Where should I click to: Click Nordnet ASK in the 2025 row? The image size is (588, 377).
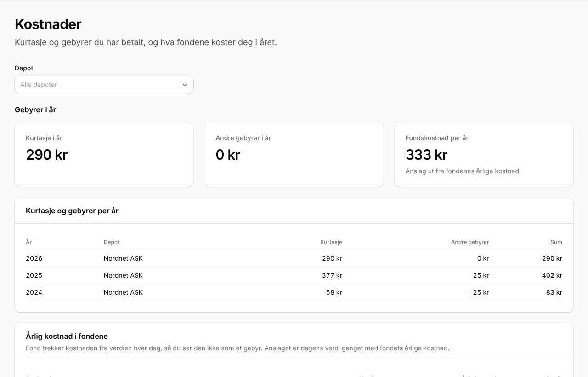123,275
